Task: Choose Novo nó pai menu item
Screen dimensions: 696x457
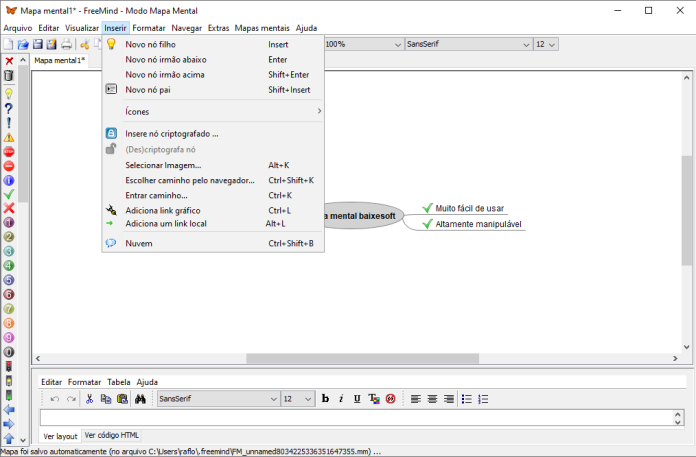Action: pyautogui.click(x=213, y=90)
